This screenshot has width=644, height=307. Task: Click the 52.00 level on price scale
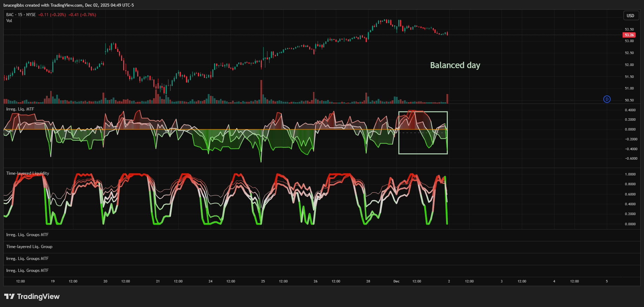point(629,65)
